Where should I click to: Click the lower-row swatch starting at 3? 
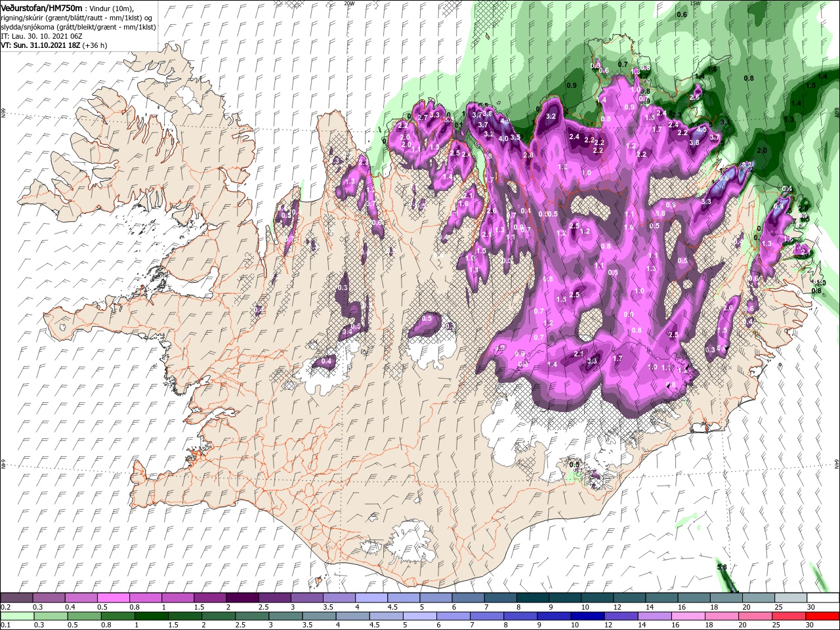coord(285,616)
